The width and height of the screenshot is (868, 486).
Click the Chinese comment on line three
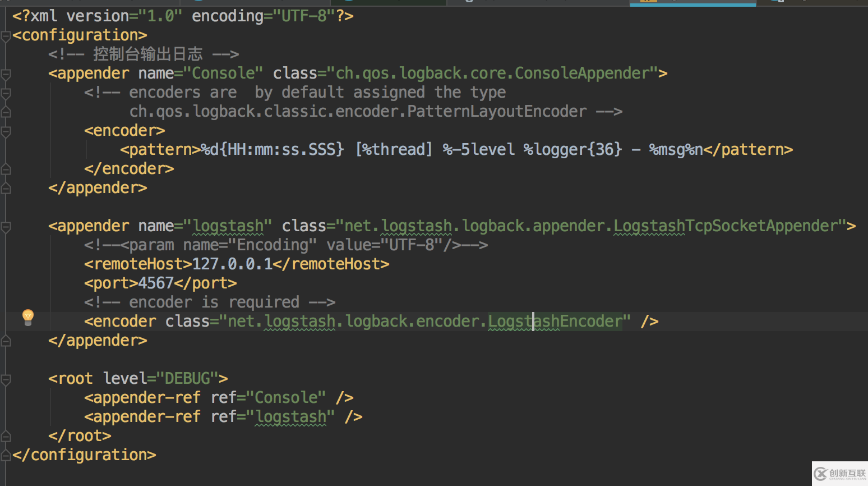pos(147,54)
